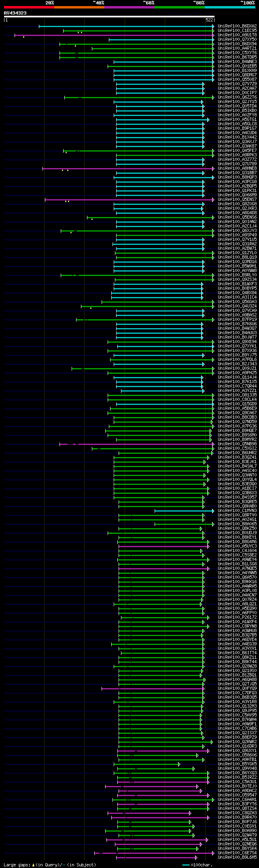Open hit UniRef100_Q5ENS7

237,200
